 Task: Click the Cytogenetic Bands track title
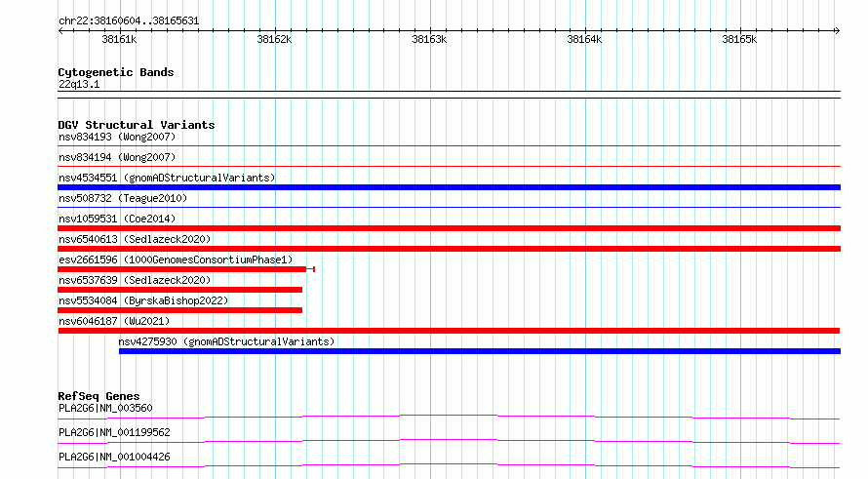tap(116, 72)
